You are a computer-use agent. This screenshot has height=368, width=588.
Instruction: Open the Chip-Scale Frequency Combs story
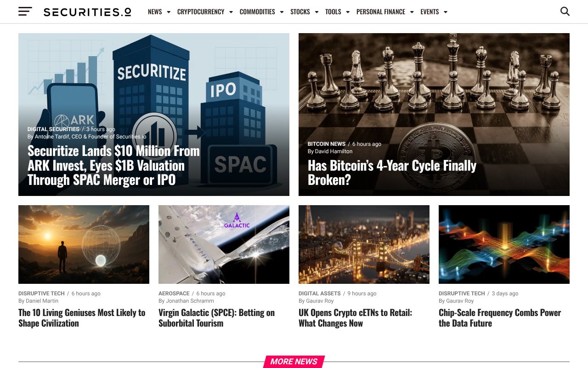[x=500, y=317]
